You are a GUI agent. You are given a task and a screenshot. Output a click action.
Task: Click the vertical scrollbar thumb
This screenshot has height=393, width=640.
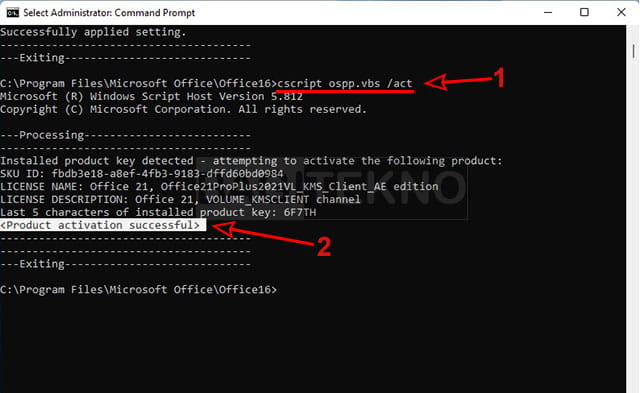click(633, 51)
